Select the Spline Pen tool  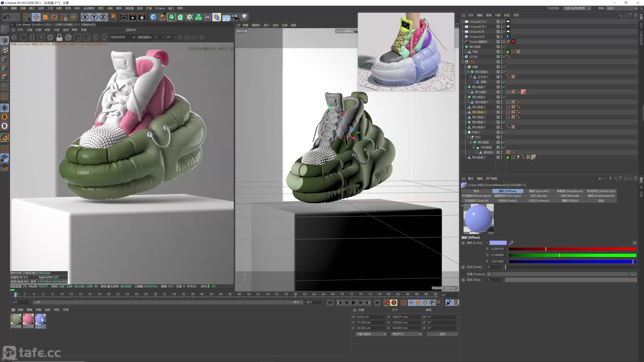point(163,17)
